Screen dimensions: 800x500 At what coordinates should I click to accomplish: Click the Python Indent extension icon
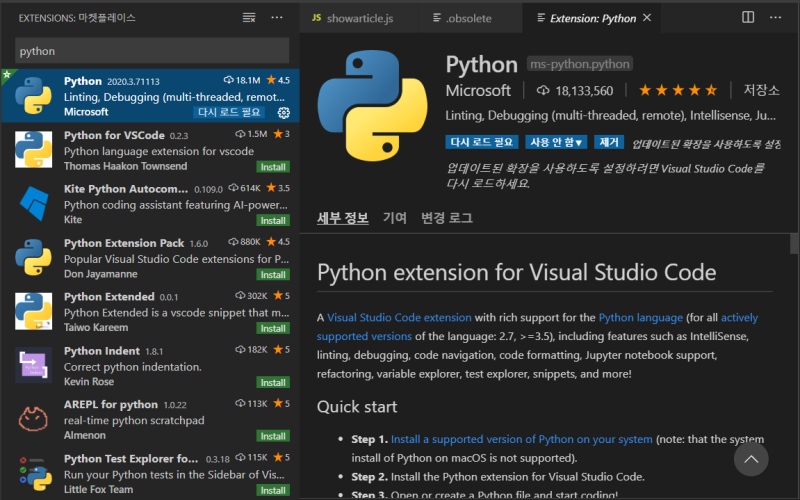(34, 365)
